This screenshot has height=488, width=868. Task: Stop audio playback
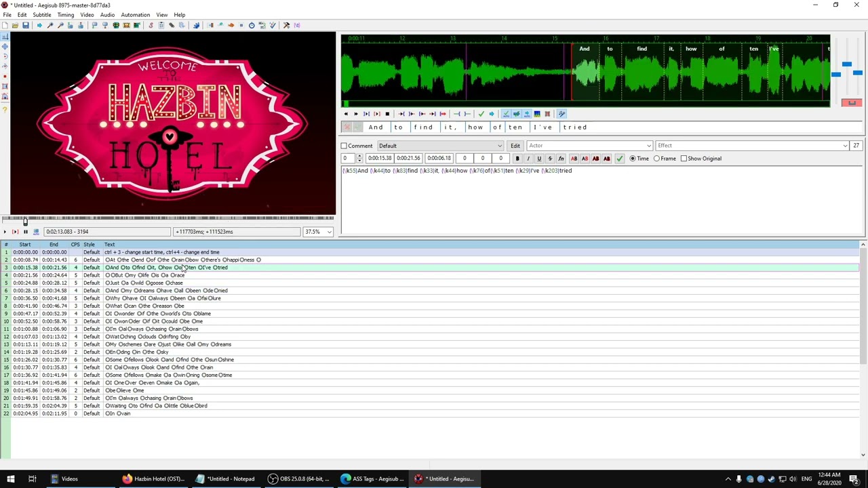tap(387, 114)
